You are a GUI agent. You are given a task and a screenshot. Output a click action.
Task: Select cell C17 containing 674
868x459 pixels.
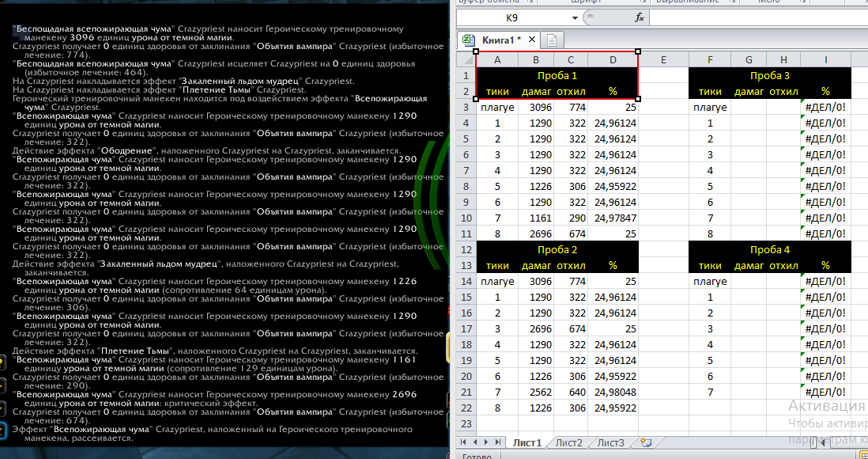point(570,328)
